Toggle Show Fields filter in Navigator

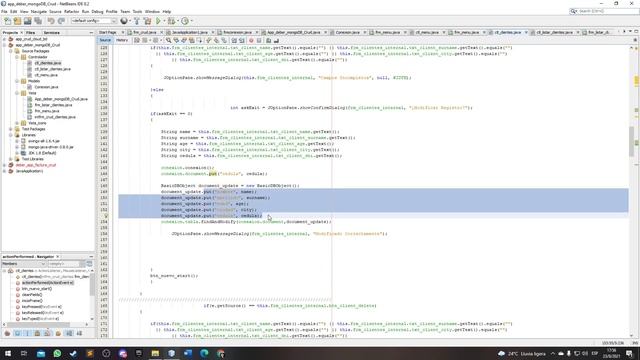(x=17, y=333)
